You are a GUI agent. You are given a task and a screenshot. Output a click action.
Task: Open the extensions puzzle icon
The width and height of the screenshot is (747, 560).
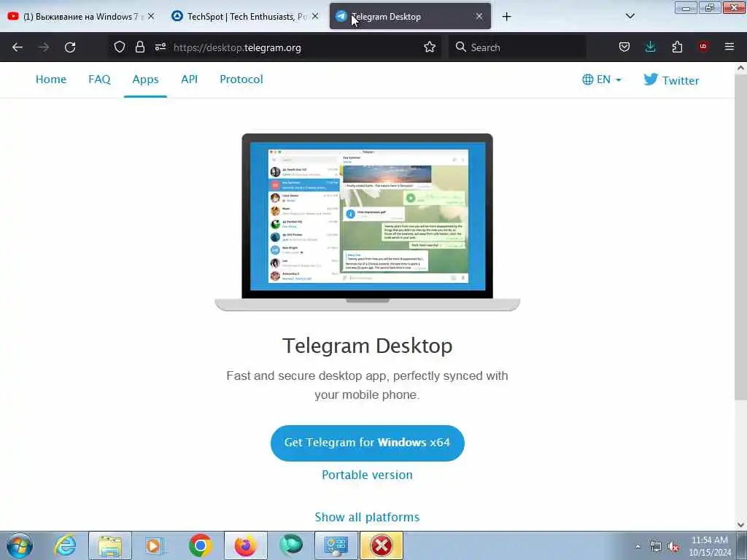click(677, 47)
